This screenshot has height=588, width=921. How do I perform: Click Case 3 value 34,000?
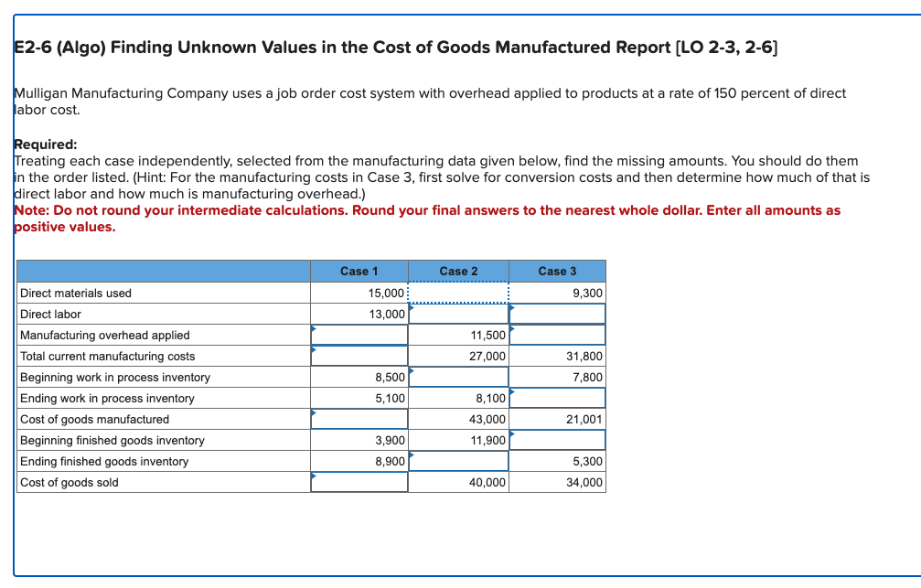584,483
